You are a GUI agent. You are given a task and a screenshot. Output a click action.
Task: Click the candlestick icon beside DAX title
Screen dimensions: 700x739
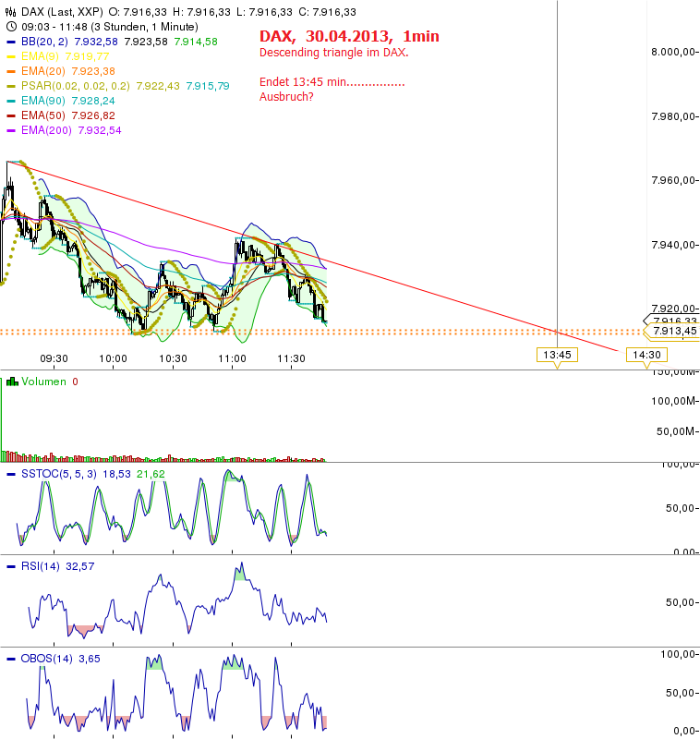11,12
